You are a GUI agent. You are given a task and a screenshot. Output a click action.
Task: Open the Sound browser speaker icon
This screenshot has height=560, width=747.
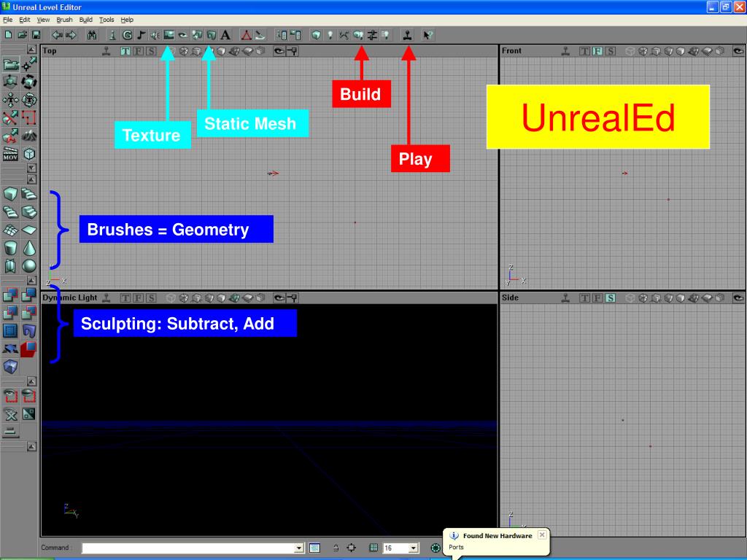click(155, 35)
